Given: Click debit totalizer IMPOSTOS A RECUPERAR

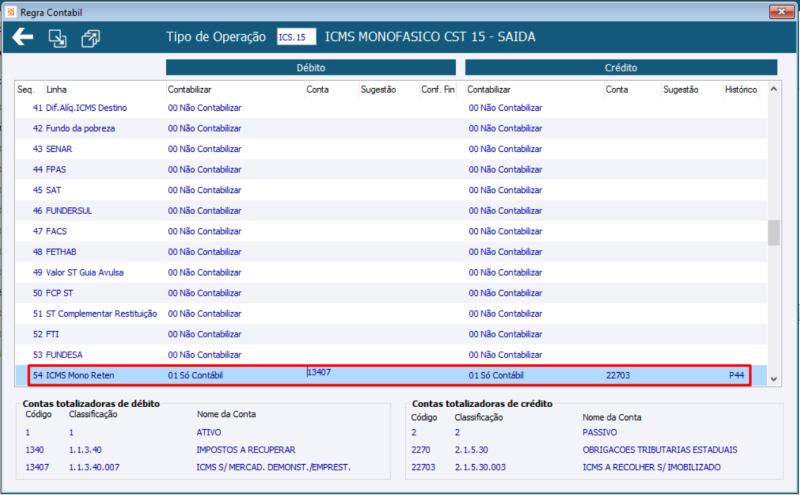Looking at the screenshot, I should pos(246,450).
